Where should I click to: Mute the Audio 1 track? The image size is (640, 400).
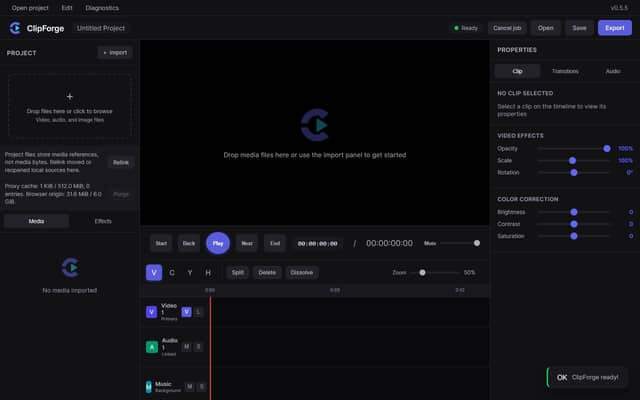[187, 347]
